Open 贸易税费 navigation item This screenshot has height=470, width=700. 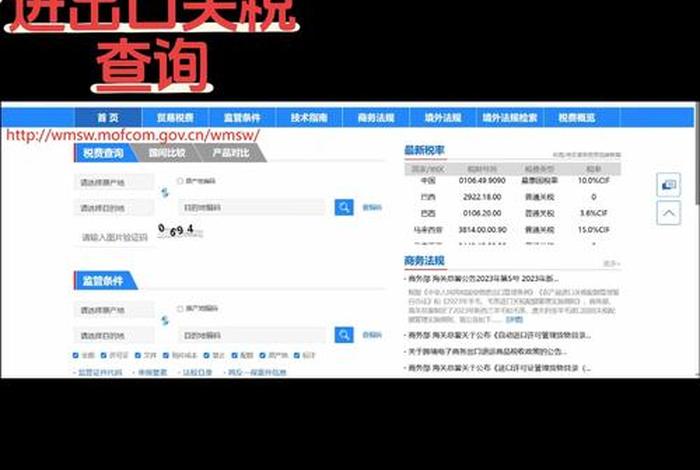(175, 117)
